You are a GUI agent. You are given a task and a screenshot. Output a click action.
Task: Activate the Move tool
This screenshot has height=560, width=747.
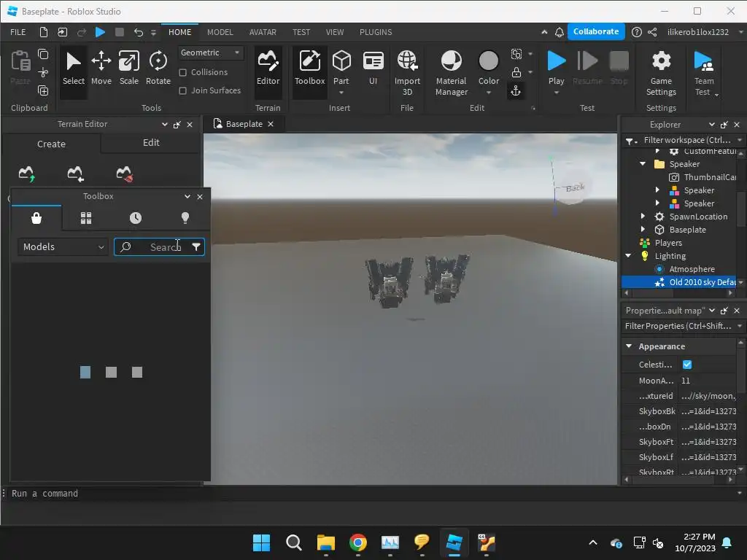click(101, 69)
